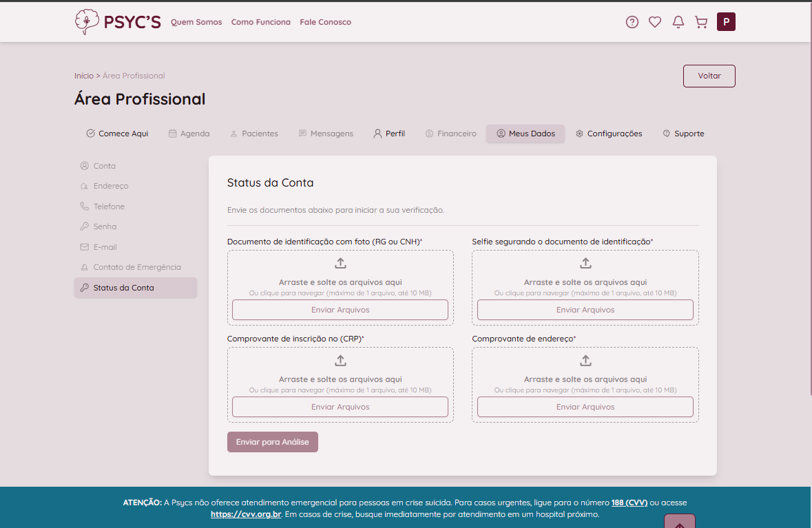Click upload icon for selfie with document

tap(585, 263)
